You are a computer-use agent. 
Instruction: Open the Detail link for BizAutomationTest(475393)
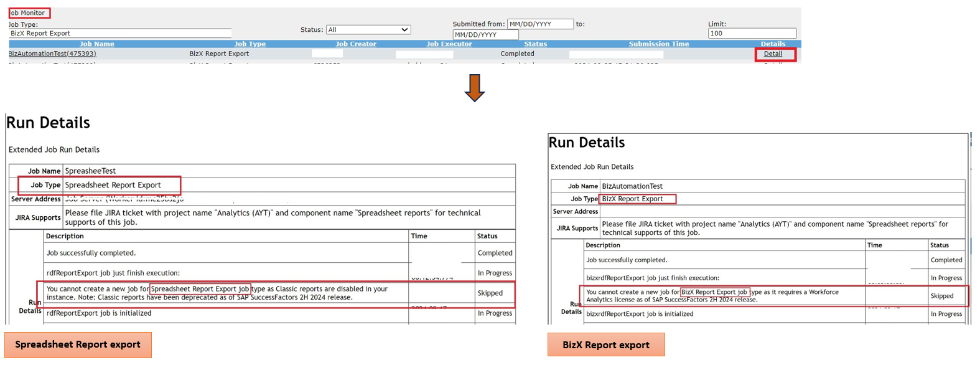(x=773, y=54)
